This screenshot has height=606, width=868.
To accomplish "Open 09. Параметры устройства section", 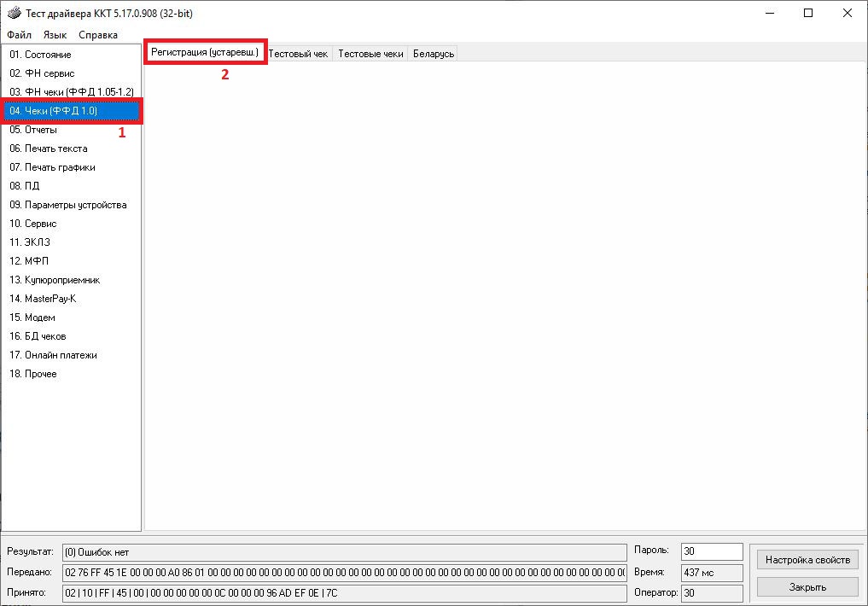I will (x=67, y=205).
